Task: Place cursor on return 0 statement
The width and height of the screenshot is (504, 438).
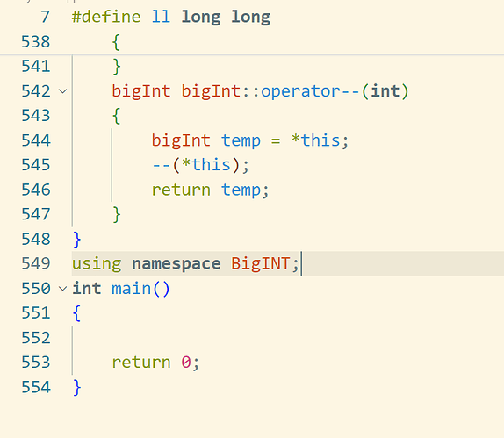Action: click(155, 363)
